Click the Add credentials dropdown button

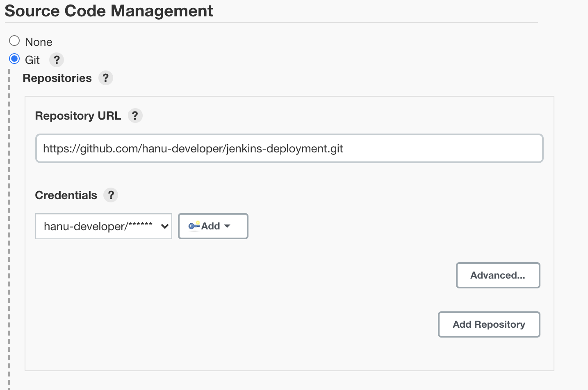(213, 226)
